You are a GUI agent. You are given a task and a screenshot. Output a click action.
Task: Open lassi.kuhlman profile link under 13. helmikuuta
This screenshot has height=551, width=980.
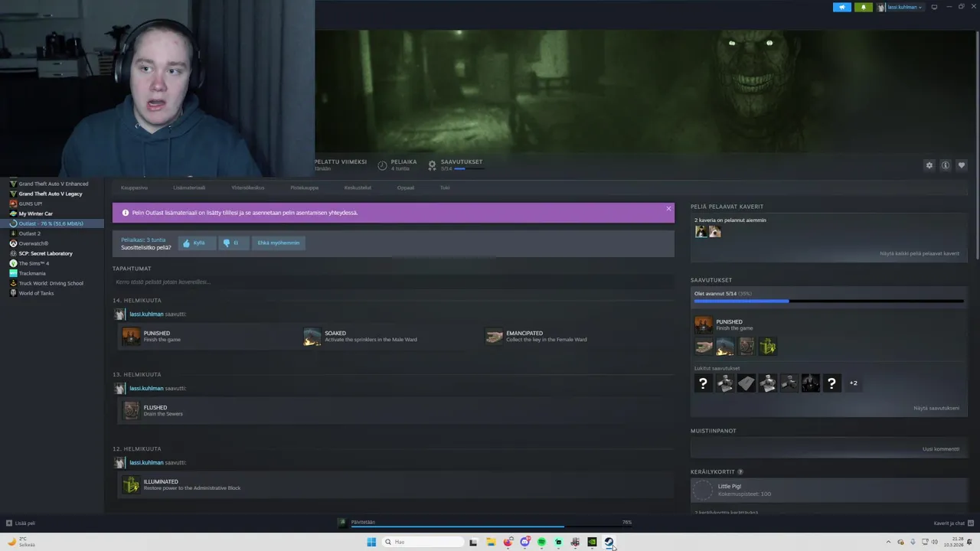(146, 388)
